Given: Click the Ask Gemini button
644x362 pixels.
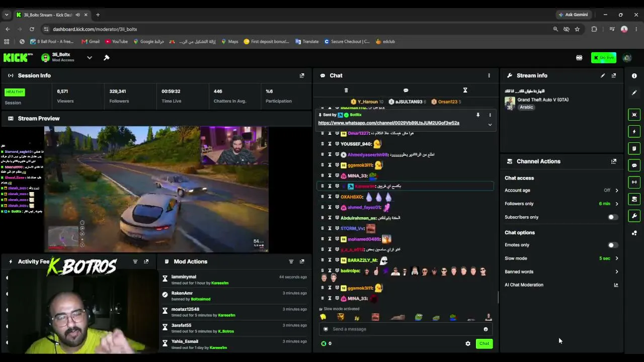Looking at the screenshot, I should (573, 15).
